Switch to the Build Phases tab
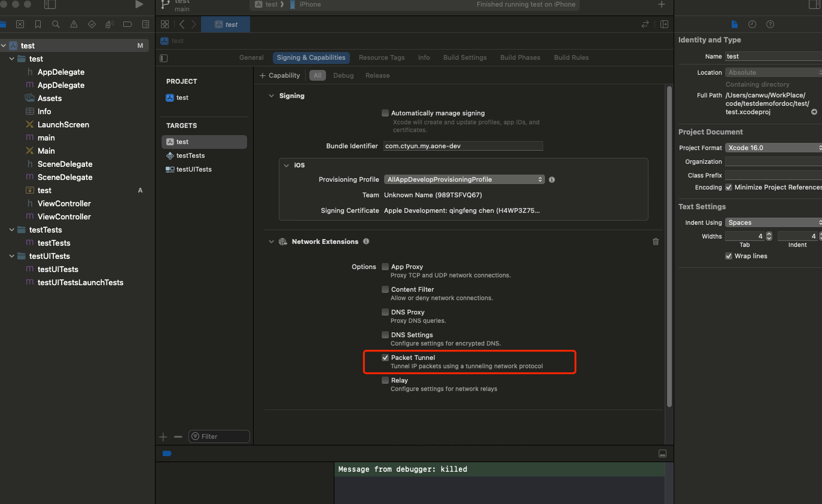 (x=520, y=57)
